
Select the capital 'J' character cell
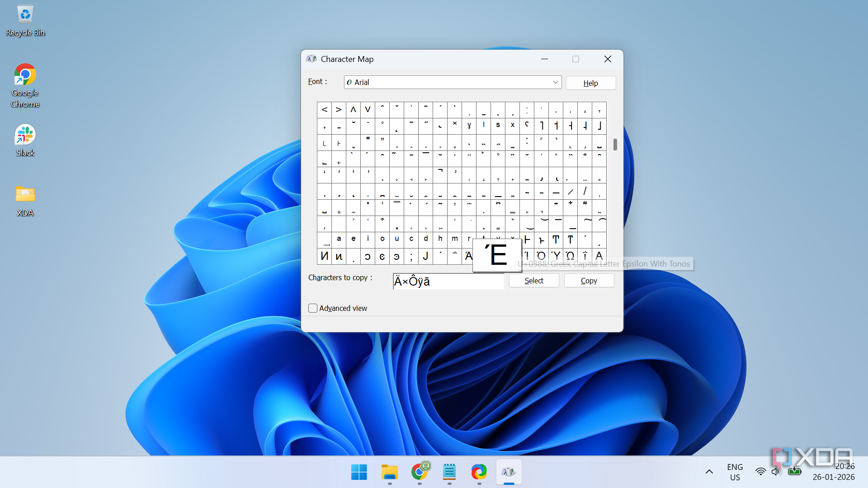point(425,256)
